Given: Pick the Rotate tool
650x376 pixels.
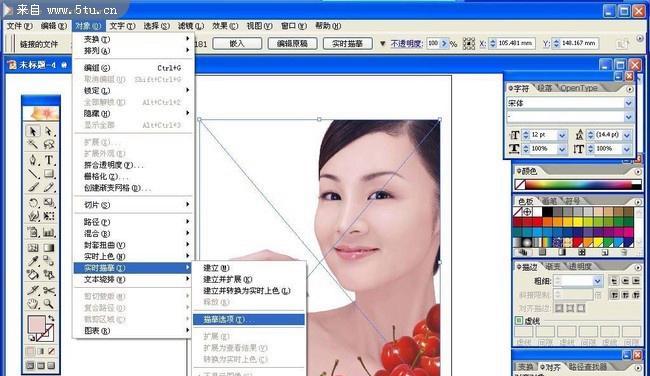Looking at the screenshot, I should pyautogui.click(x=32, y=203).
